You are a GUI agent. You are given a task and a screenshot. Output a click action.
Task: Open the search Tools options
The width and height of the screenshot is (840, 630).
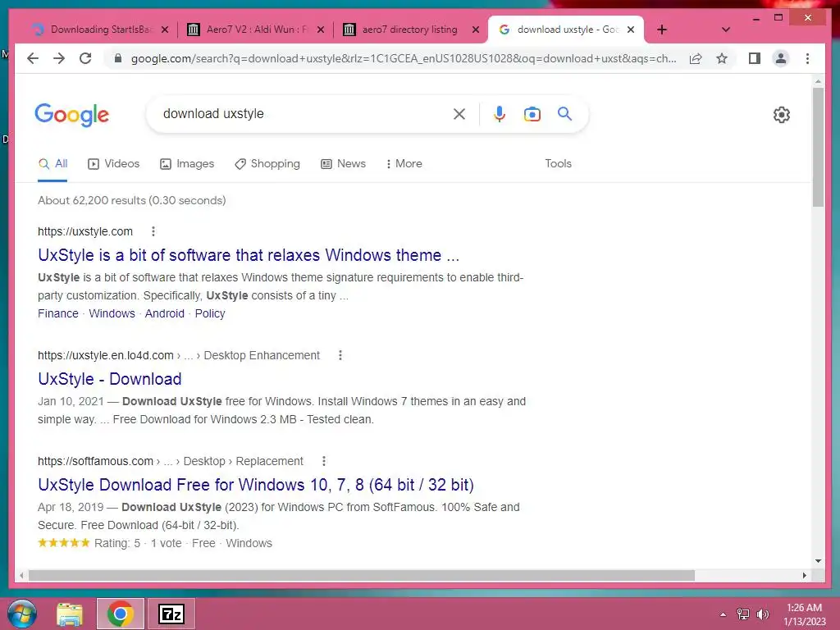tap(558, 164)
